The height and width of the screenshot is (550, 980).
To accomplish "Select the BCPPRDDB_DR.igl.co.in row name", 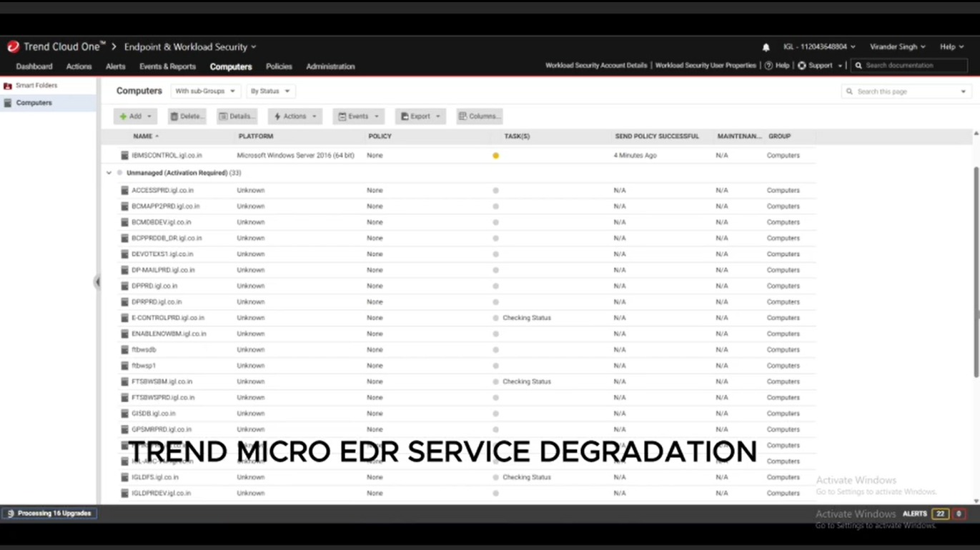I will click(167, 239).
